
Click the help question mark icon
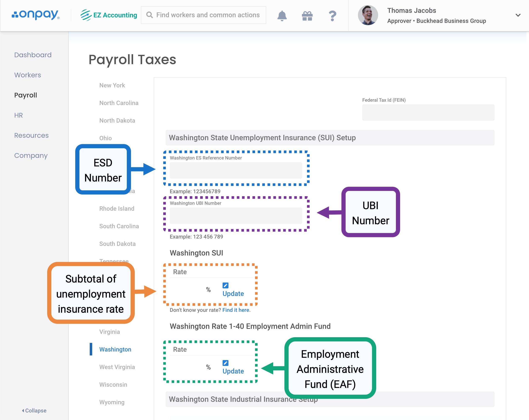[332, 16]
